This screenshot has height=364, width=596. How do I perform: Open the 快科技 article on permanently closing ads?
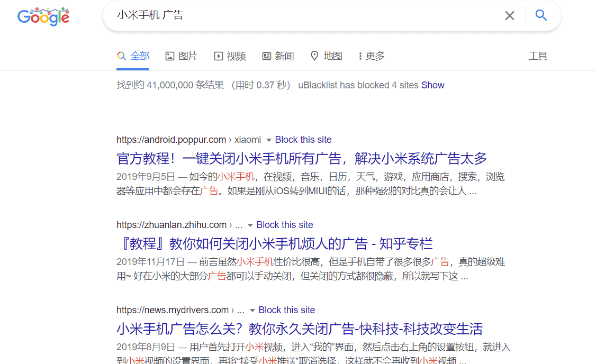[x=299, y=329]
